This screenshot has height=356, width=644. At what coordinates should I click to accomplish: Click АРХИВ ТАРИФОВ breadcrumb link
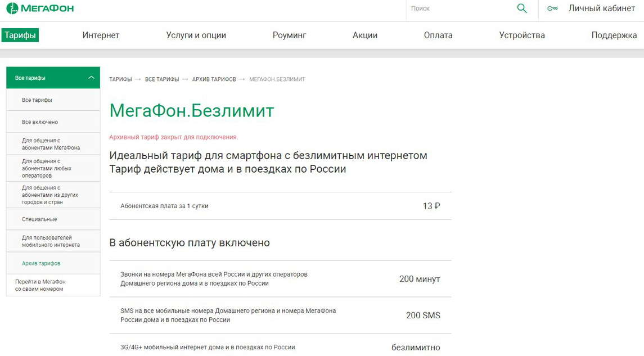pos(214,79)
